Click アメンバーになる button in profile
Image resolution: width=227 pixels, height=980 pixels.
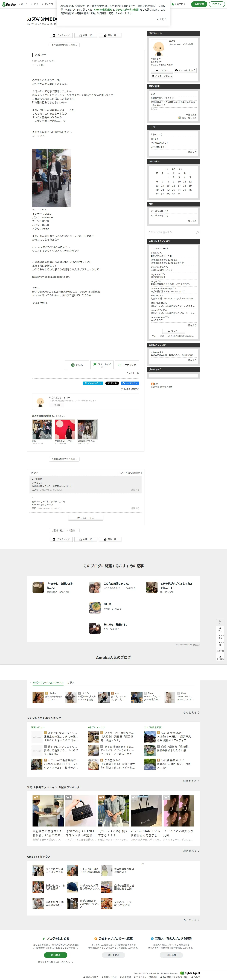click(185, 70)
